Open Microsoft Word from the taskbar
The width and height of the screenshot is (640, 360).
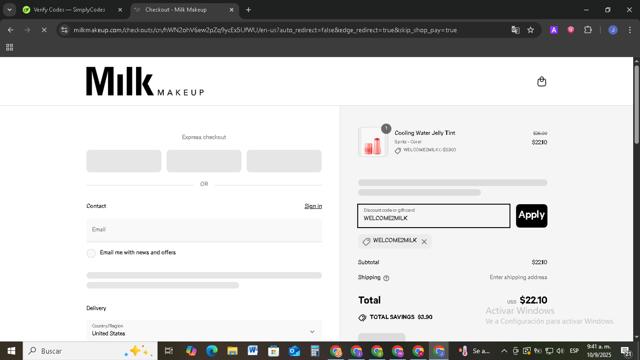tap(253, 351)
